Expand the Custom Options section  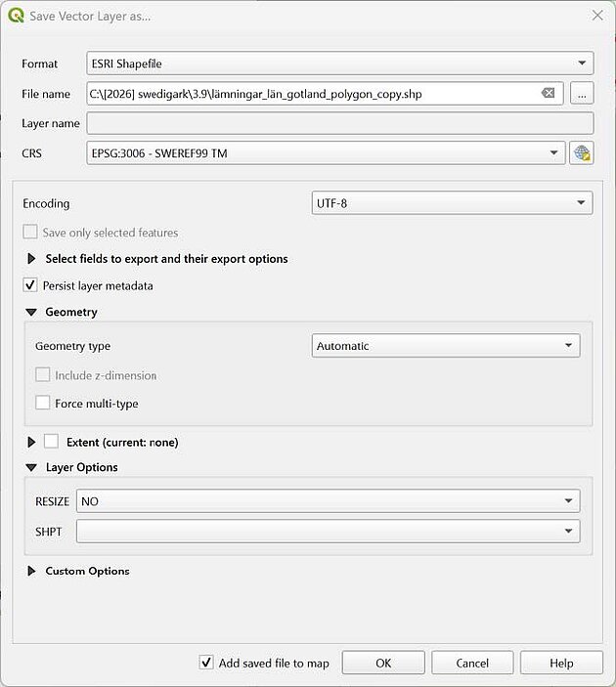(x=31, y=571)
